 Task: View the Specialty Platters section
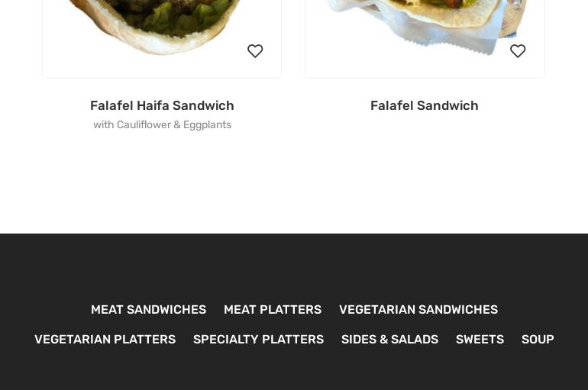coord(258,339)
